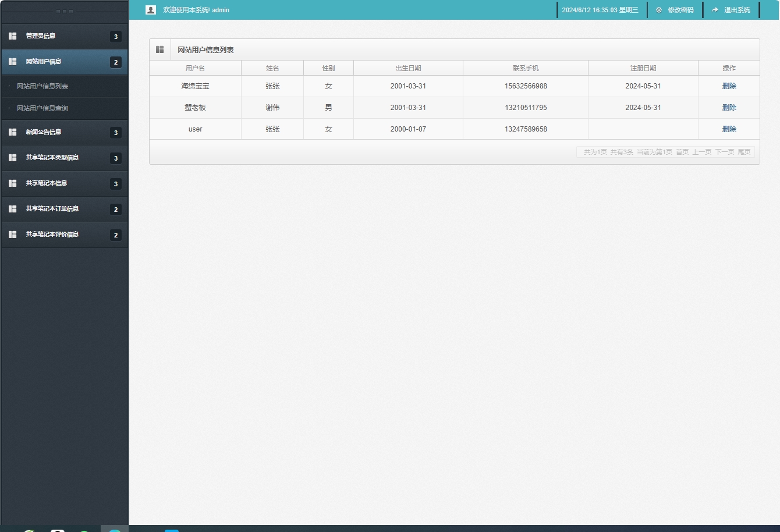Click the arrow icon for 退出系统
This screenshot has width=780, height=532.
(715, 10)
